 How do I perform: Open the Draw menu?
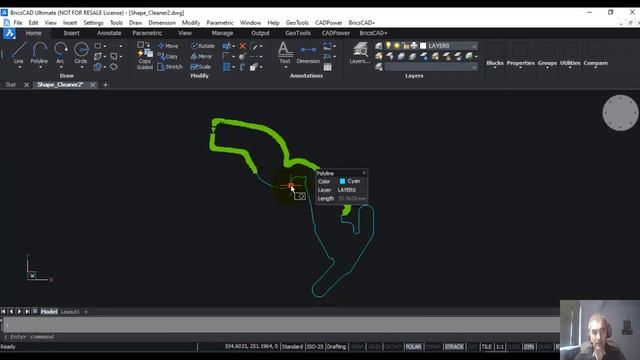coord(136,23)
